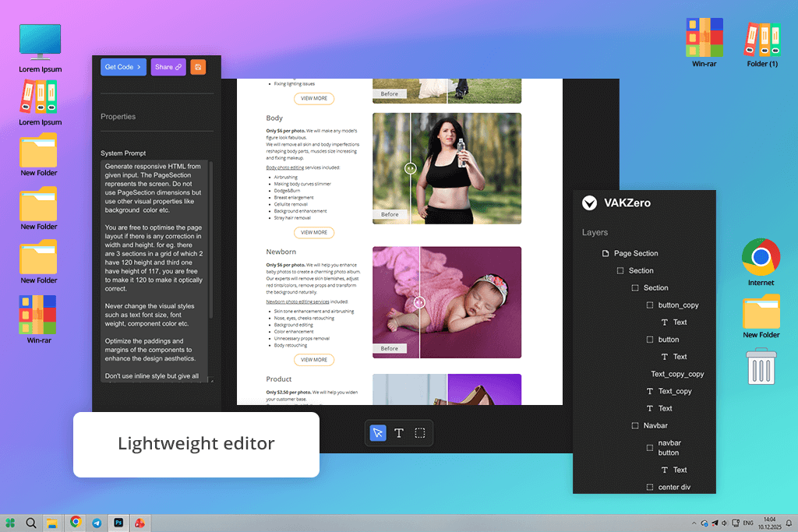Click the VAKZero logo icon
The height and width of the screenshot is (532, 798).
pos(589,203)
